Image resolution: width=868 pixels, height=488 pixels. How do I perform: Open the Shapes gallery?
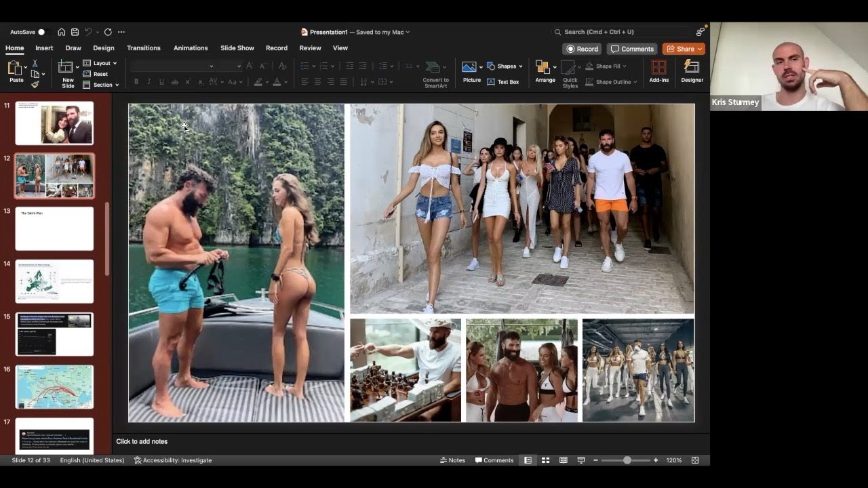pyautogui.click(x=505, y=66)
